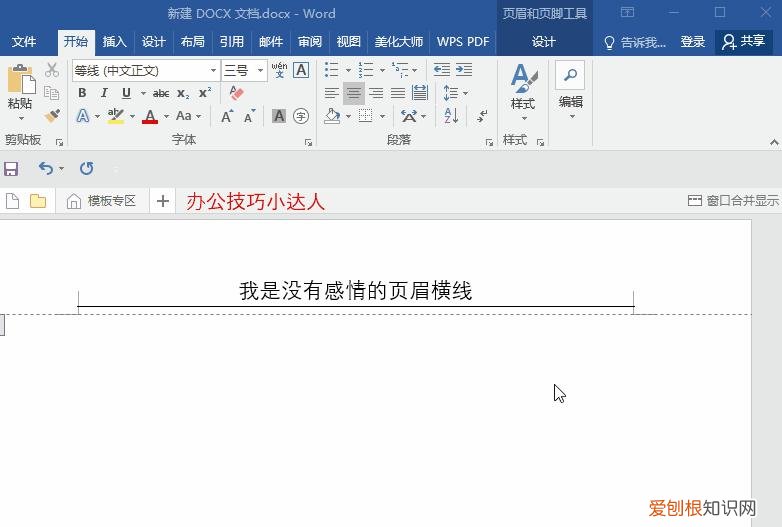The height and width of the screenshot is (527, 782).
Task: Switch to the 布局 tab
Action: pos(193,42)
